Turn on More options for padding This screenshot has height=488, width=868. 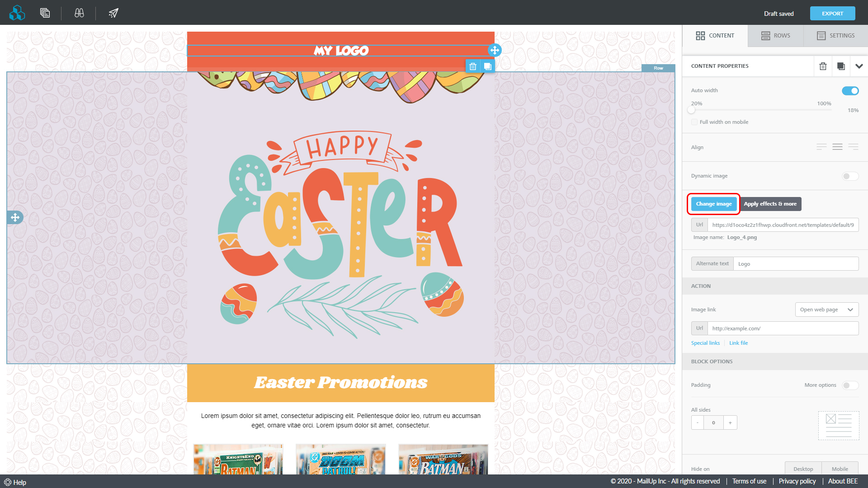coord(850,385)
